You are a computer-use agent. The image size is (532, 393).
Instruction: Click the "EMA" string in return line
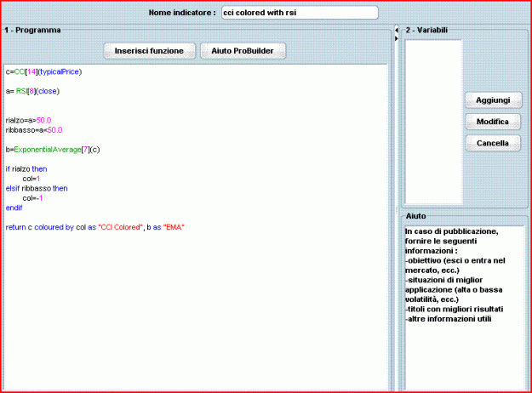(x=174, y=227)
